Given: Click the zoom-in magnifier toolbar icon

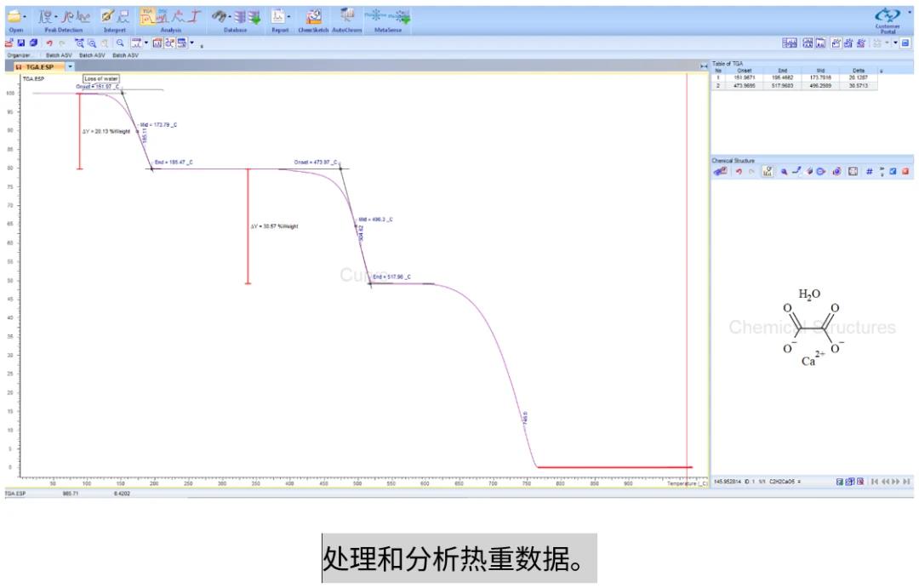Looking at the screenshot, I should pyautogui.click(x=79, y=43).
